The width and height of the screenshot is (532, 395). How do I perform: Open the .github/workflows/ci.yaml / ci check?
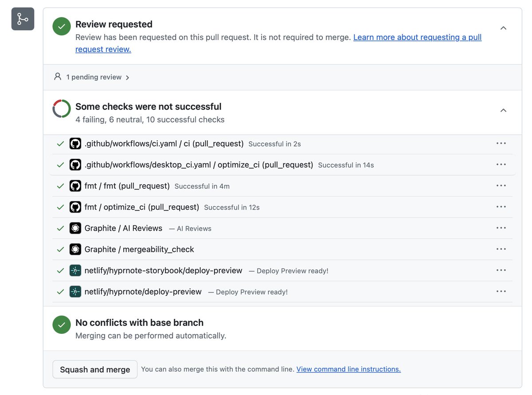pyautogui.click(x=164, y=144)
